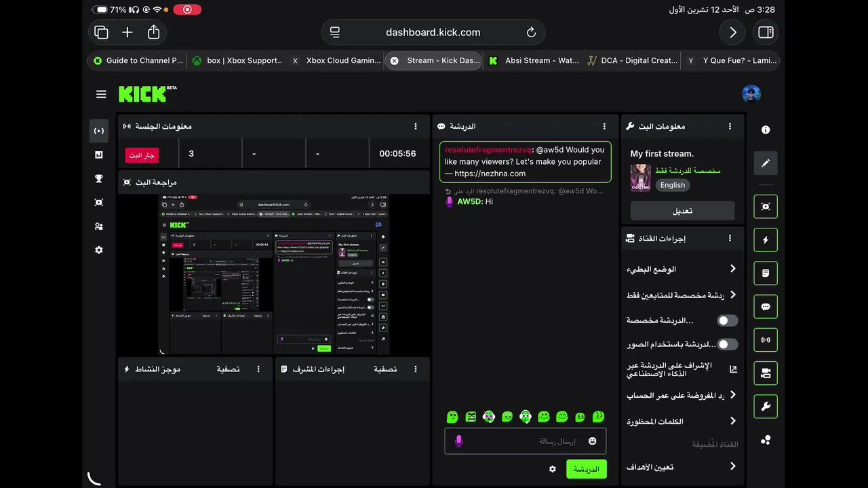The width and height of the screenshot is (868, 488).
Task: Click the stream preview thumbnail
Action: click(274, 274)
